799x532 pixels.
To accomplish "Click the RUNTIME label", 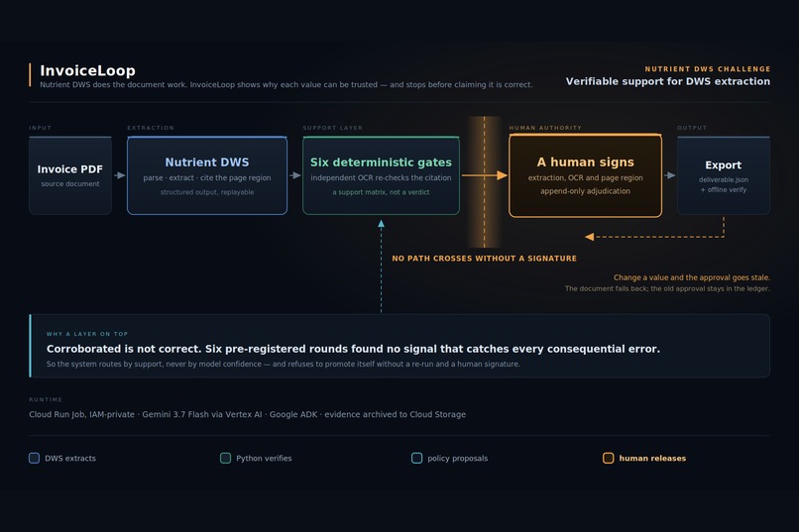I will pyautogui.click(x=46, y=399).
